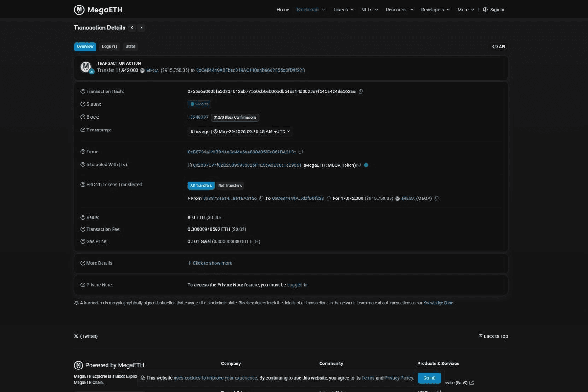Click the help icon next to Value
Viewport: 588px width, 392px height.
(x=83, y=217)
